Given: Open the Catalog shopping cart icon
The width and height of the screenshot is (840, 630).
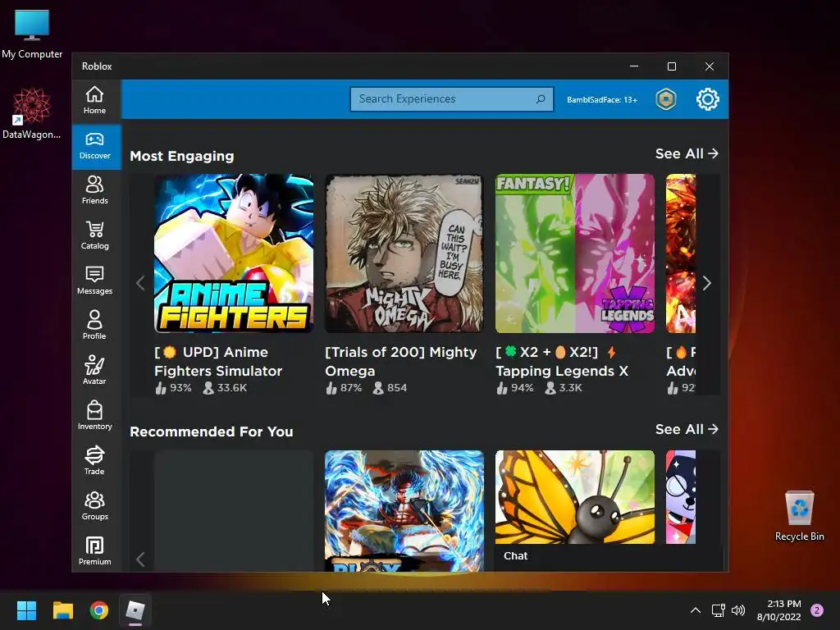Looking at the screenshot, I should [x=95, y=235].
